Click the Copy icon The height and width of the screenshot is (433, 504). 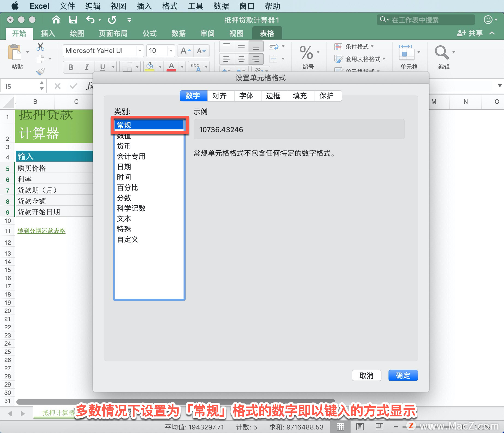coord(40,59)
